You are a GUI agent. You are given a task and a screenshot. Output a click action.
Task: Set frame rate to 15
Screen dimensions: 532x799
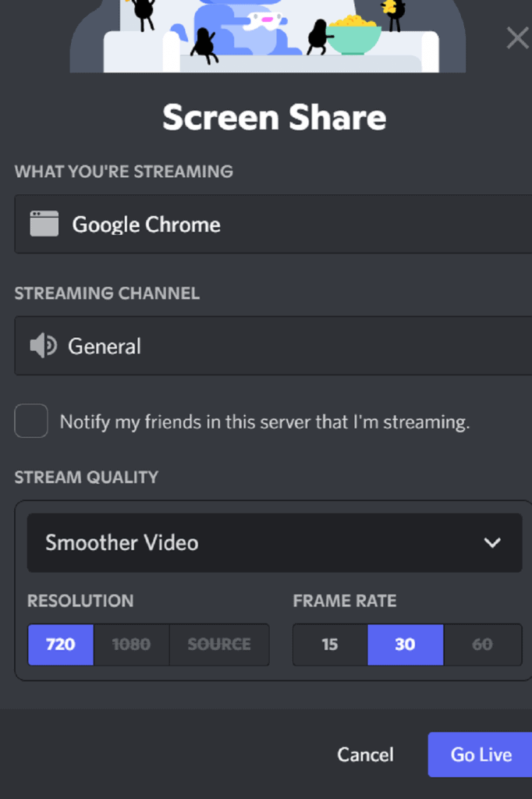coord(330,645)
